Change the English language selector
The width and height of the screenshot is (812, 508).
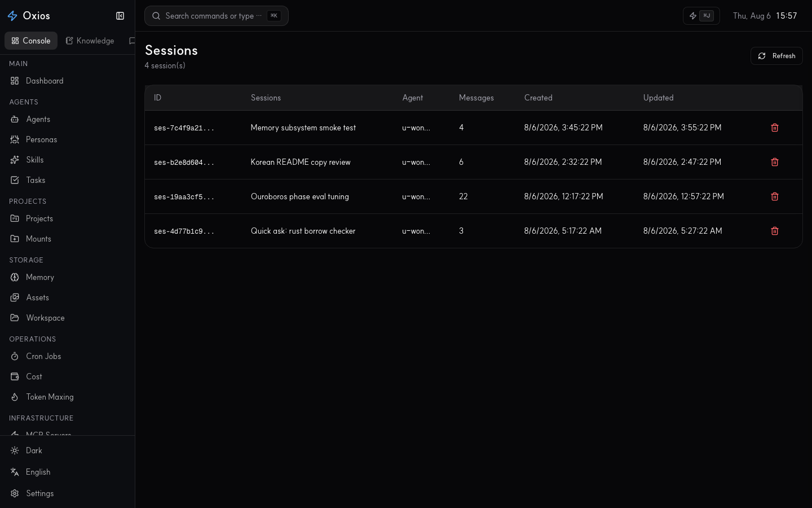pos(68,472)
